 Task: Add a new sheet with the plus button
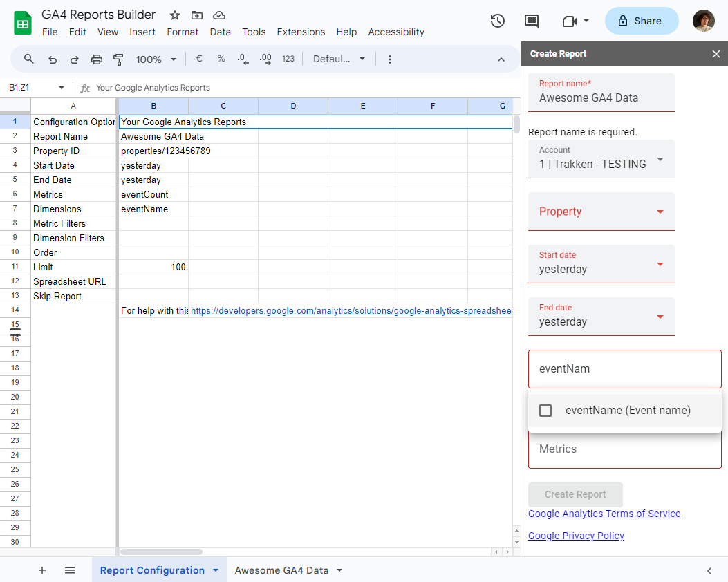point(42,570)
